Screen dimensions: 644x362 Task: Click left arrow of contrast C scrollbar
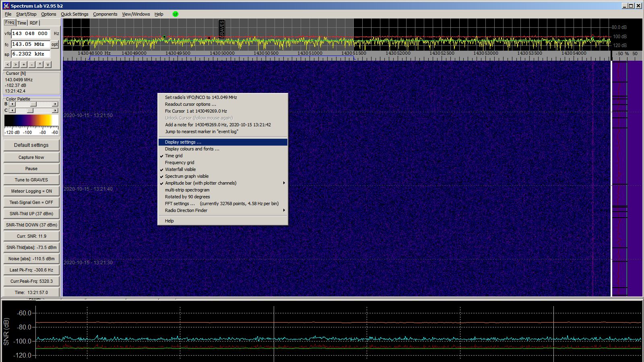tap(12, 111)
